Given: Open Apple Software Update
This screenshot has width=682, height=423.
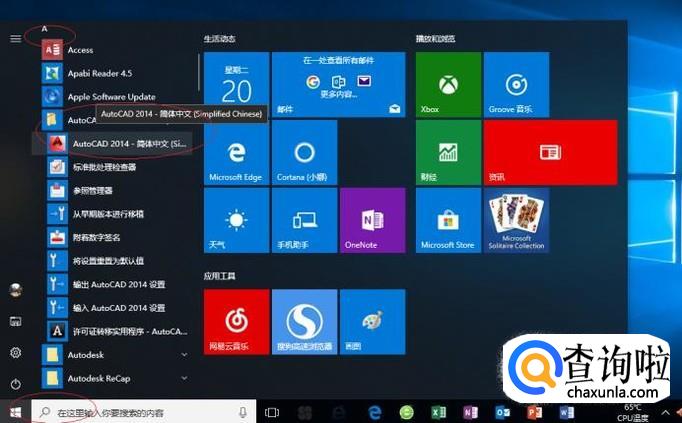Looking at the screenshot, I should (115, 97).
